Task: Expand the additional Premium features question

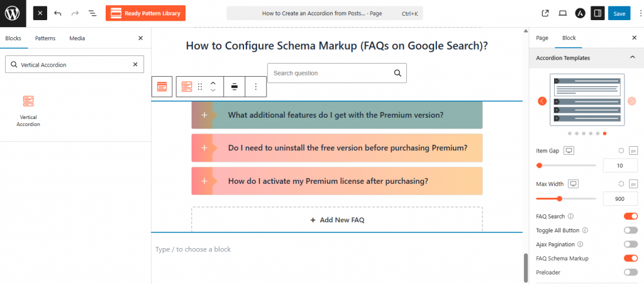Action: pyautogui.click(x=335, y=115)
